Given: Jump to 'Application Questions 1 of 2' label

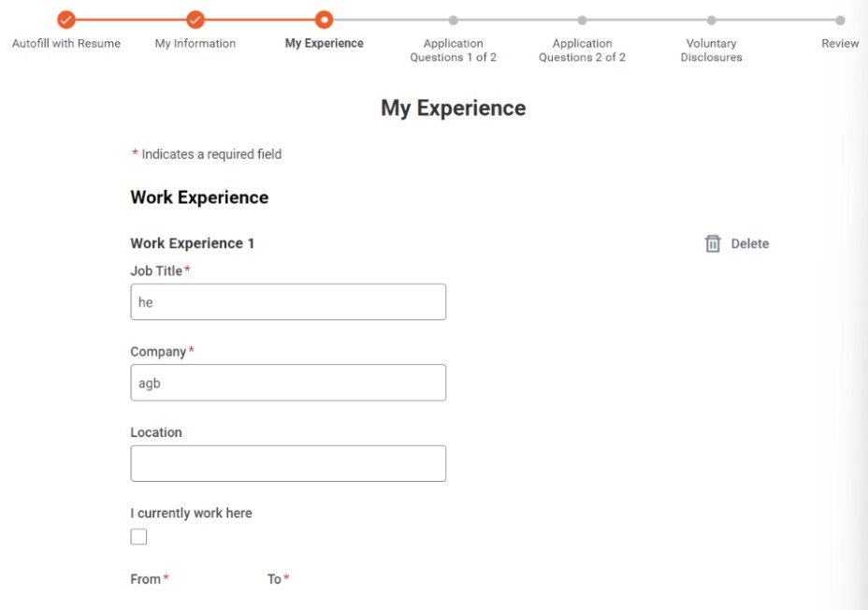Looking at the screenshot, I should (453, 51).
